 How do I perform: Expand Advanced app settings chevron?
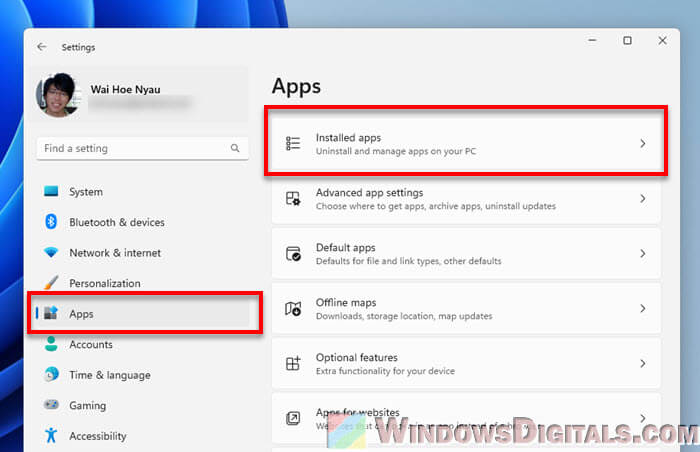tap(642, 198)
